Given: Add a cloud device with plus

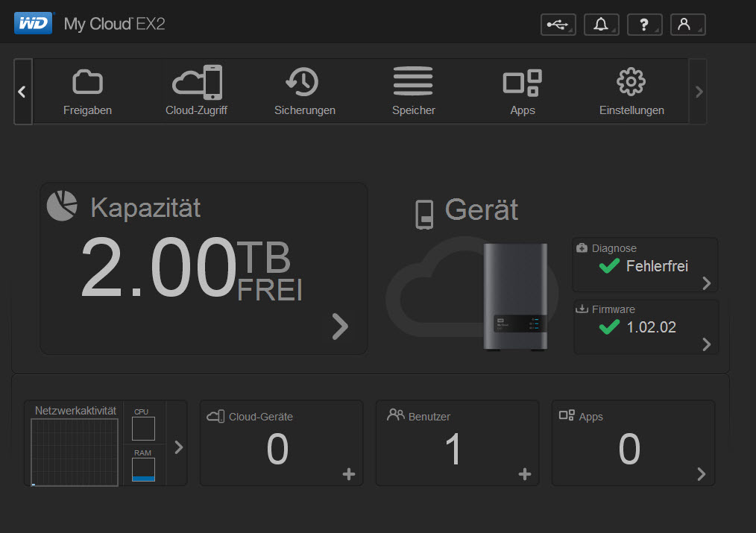Looking at the screenshot, I should [x=349, y=474].
